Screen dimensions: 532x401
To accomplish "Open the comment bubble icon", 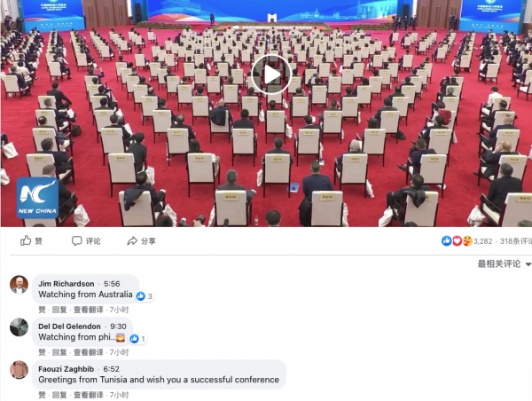I will (x=76, y=240).
